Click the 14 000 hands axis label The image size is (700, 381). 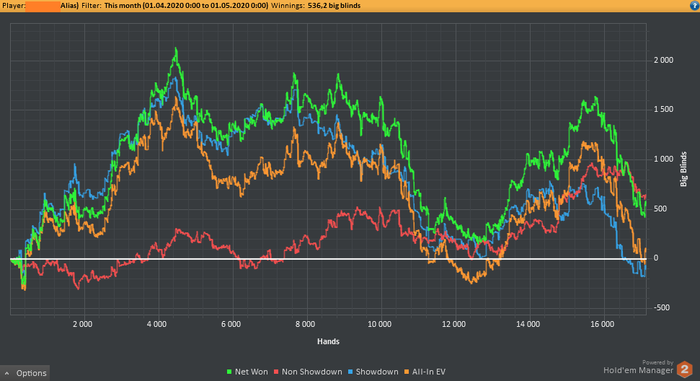[528, 324]
